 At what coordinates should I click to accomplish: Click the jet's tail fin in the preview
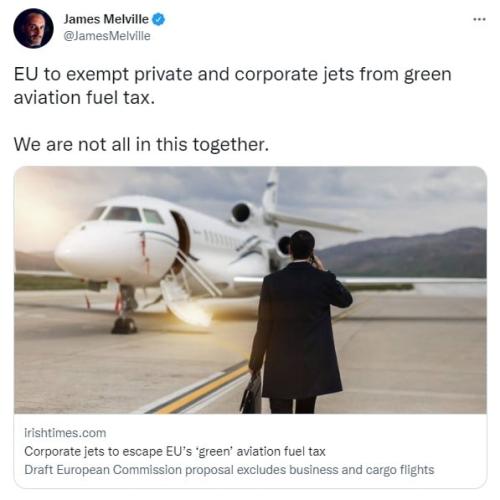(270, 191)
